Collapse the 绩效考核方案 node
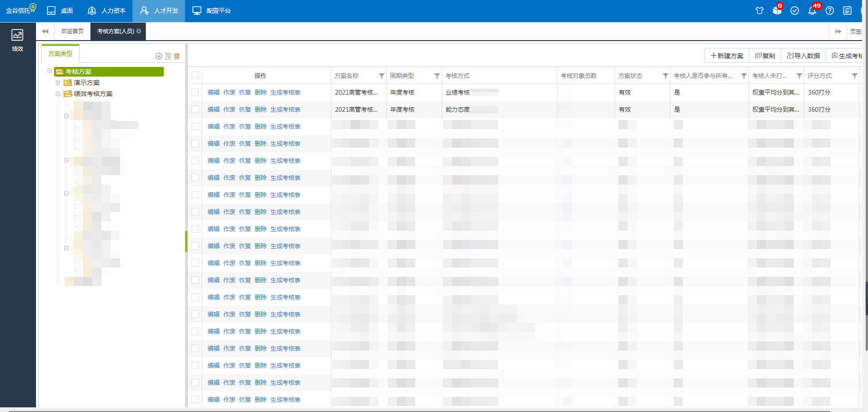This screenshot has width=868, height=412. (58, 94)
